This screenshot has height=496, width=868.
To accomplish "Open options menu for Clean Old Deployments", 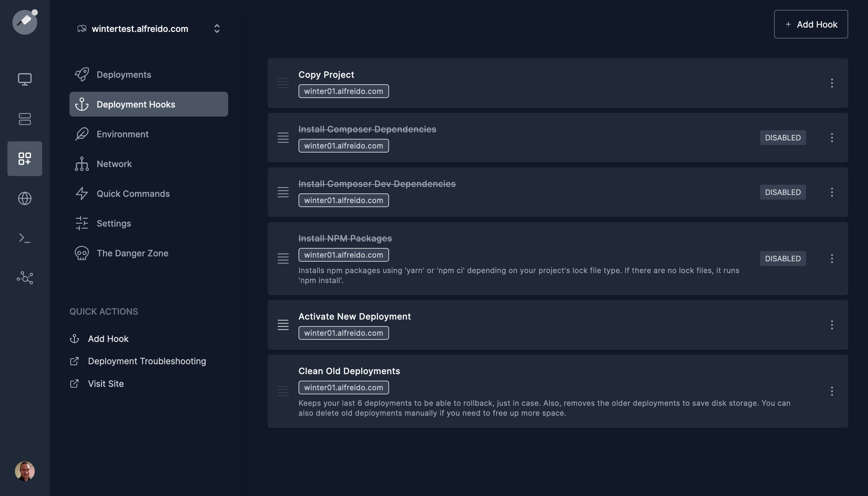I will point(831,391).
